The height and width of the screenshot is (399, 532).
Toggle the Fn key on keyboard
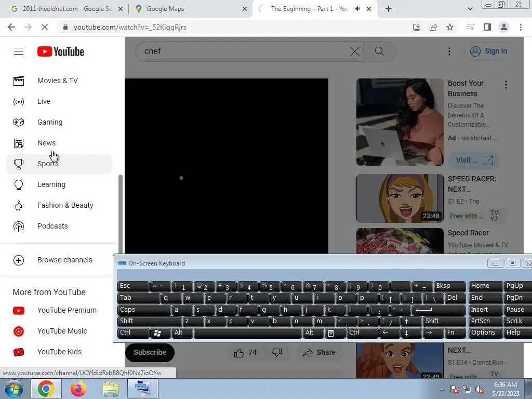tap(455, 333)
